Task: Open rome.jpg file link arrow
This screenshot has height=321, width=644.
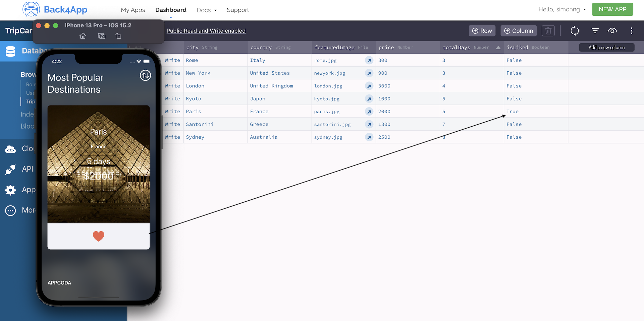Action: click(369, 60)
